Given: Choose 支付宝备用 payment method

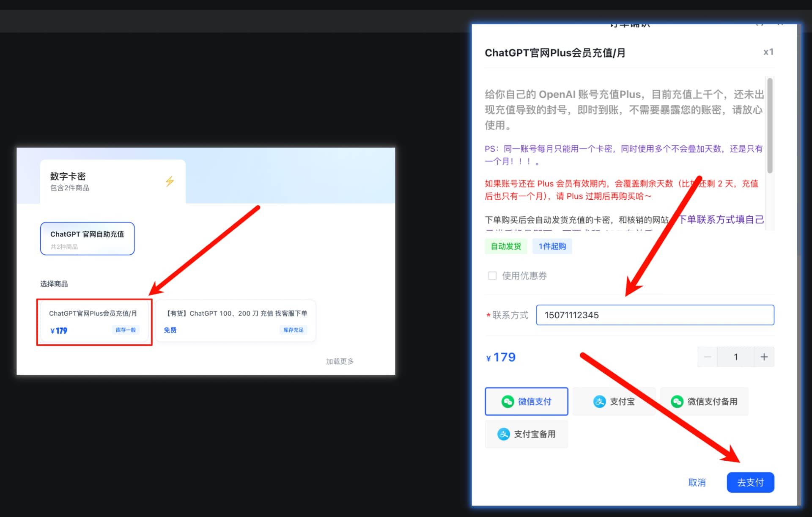Looking at the screenshot, I should pos(527,434).
